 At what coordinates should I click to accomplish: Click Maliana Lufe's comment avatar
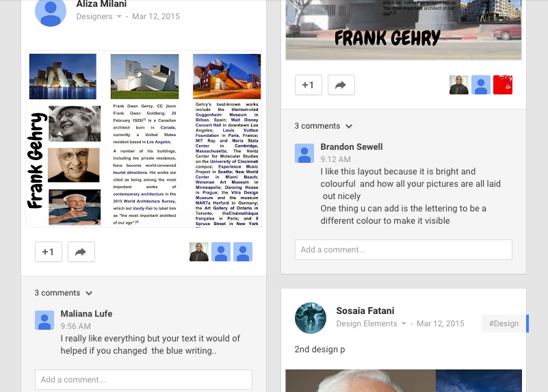pos(44,320)
